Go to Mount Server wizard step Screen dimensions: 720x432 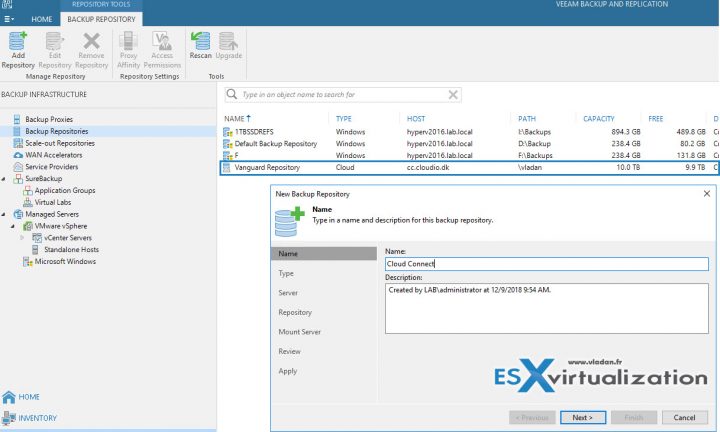[299, 332]
